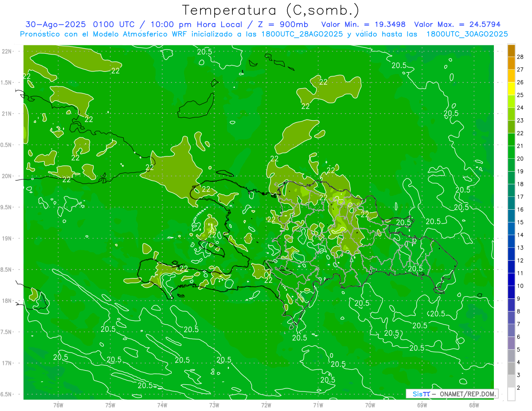Click the '74W' longitude axis label
The image size is (532, 411).
click(x=162, y=405)
